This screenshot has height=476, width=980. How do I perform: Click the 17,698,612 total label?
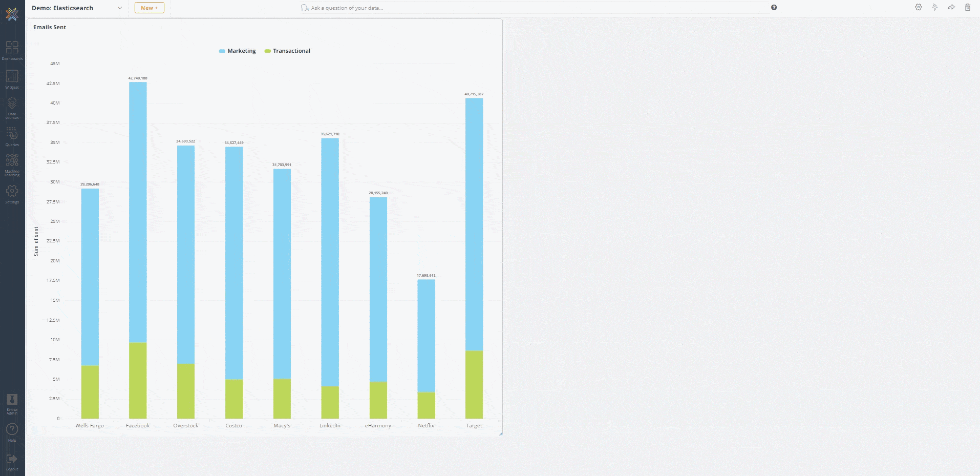[426, 276]
